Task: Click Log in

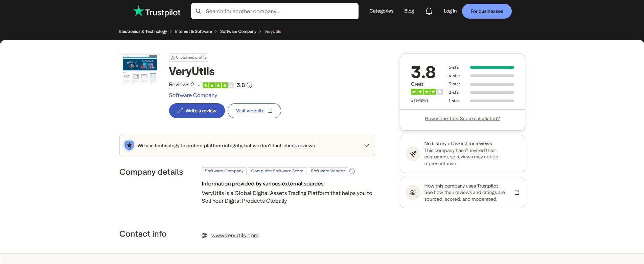Action: [450, 11]
